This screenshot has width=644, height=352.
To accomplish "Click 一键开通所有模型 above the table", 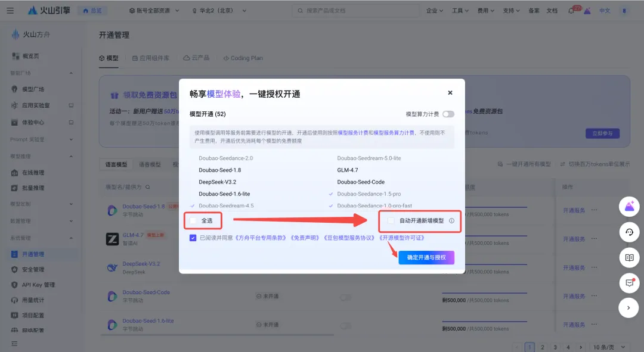I will (x=525, y=164).
